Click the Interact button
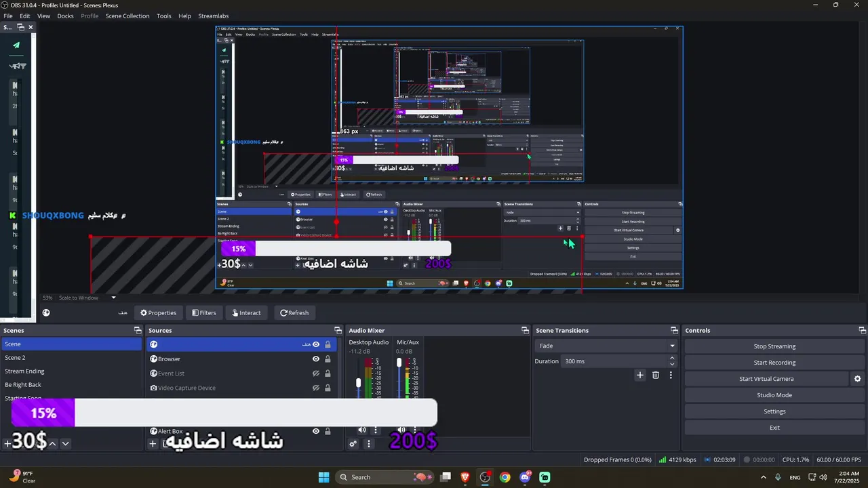This screenshot has height=488, width=868. (x=246, y=312)
